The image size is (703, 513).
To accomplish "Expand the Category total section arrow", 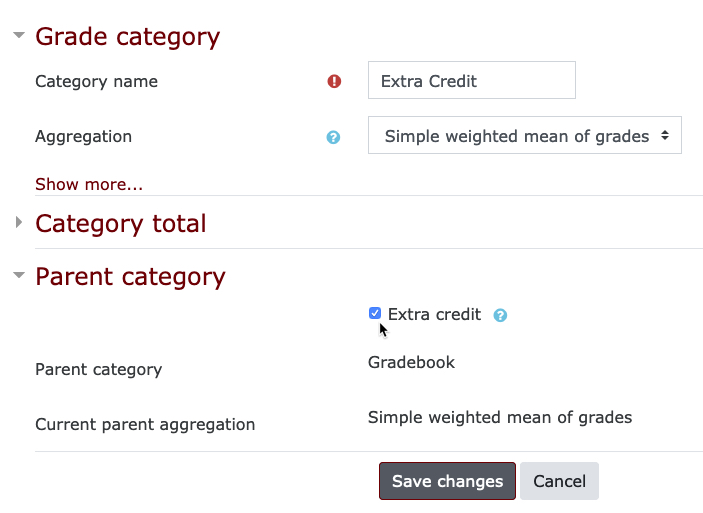I will pyautogui.click(x=18, y=222).
